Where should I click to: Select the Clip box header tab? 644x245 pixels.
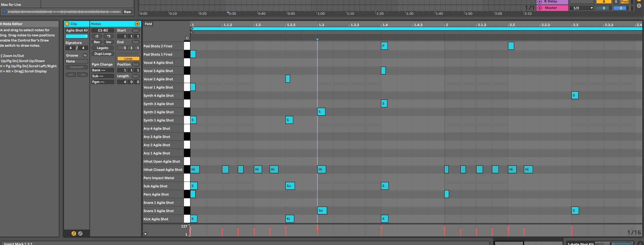(x=77, y=24)
